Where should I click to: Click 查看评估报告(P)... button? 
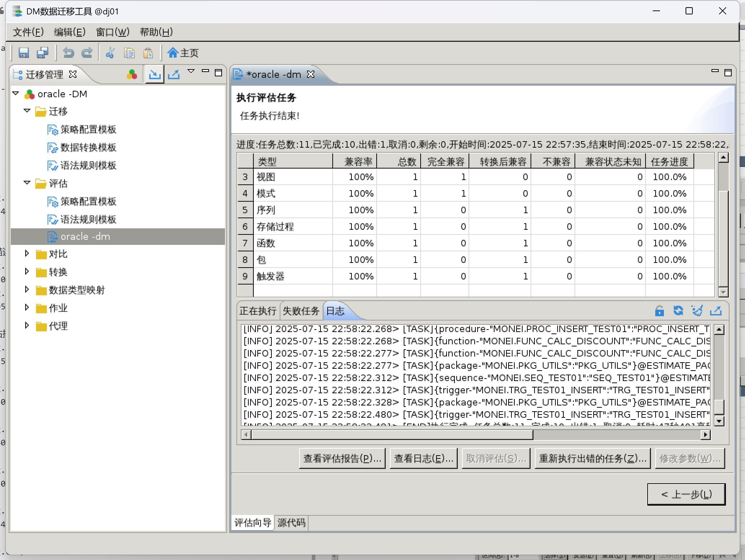(342, 458)
